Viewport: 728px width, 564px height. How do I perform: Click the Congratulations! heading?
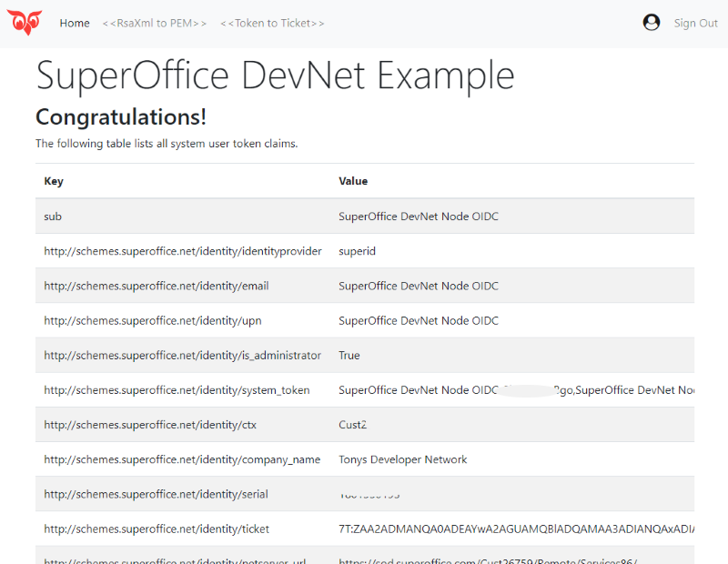point(121,117)
